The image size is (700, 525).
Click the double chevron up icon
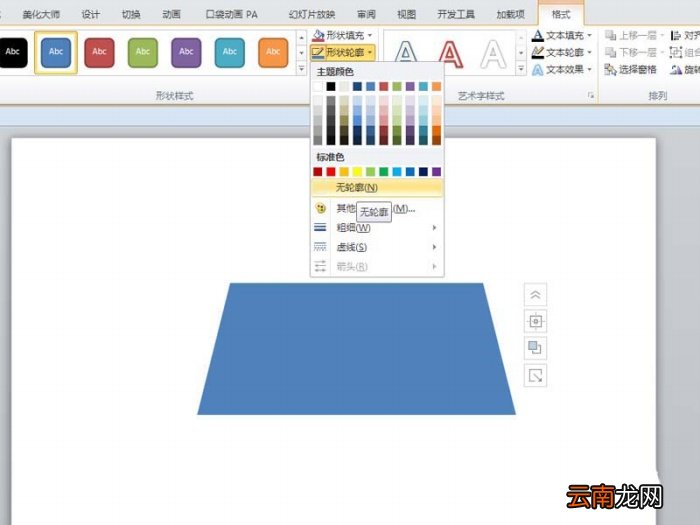pos(535,295)
